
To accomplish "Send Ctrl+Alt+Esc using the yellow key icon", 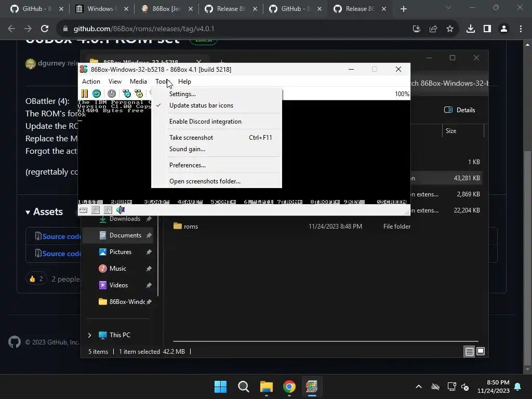I will coord(139,94).
